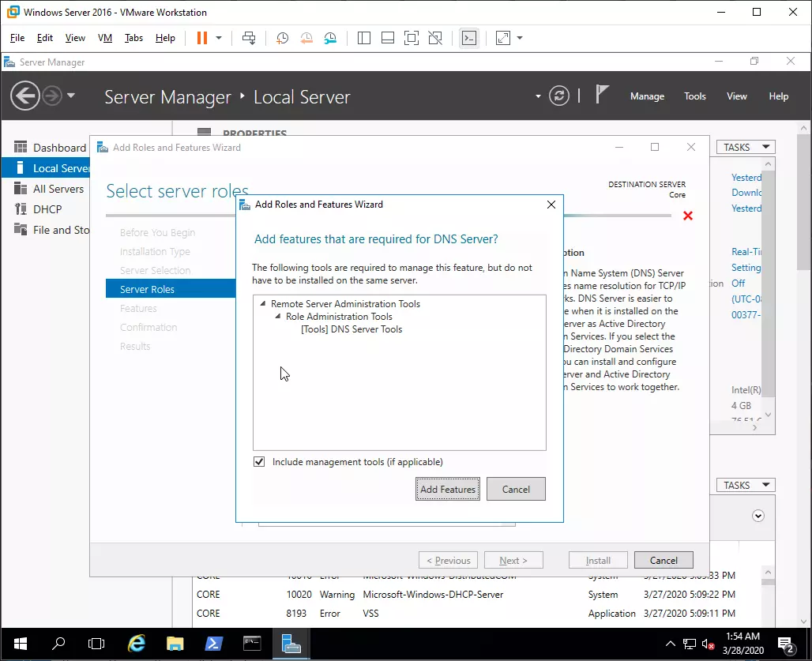The width and height of the screenshot is (812, 661).
Task: Toggle the VMware library sidebar view
Action: pos(364,38)
